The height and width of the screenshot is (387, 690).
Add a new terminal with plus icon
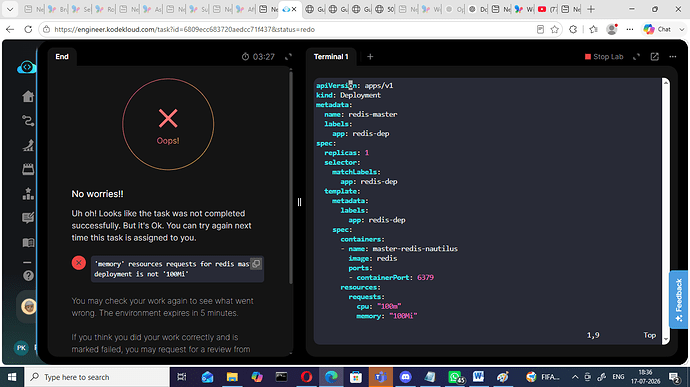click(370, 57)
